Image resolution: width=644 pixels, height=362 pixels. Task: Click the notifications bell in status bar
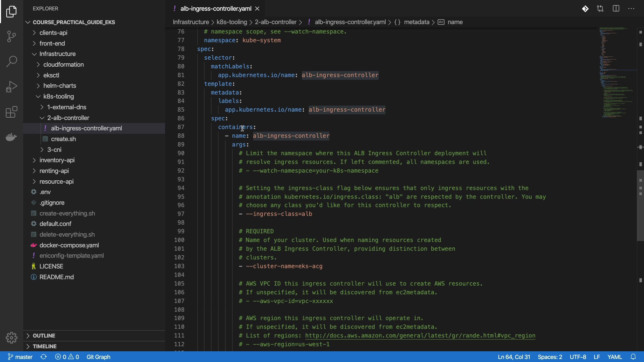point(634,357)
